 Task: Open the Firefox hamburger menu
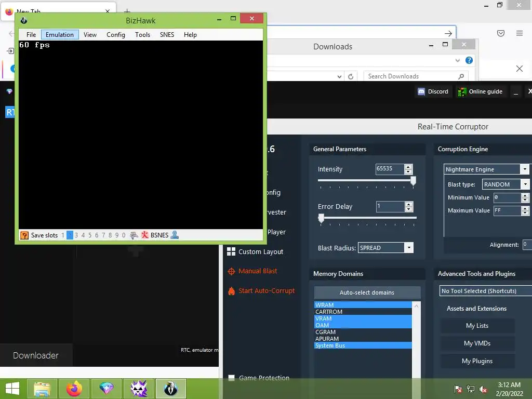(x=520, y=33)
